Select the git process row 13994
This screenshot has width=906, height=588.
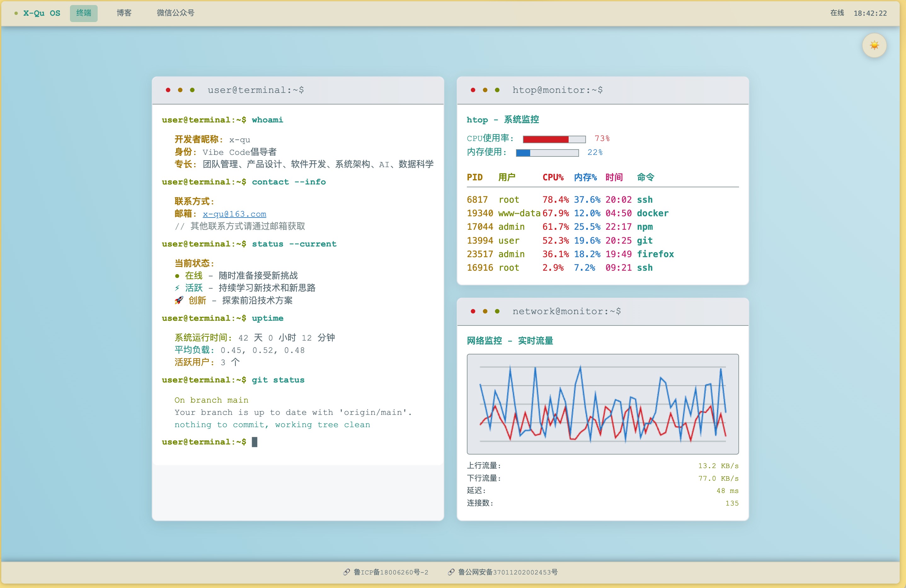603,241
